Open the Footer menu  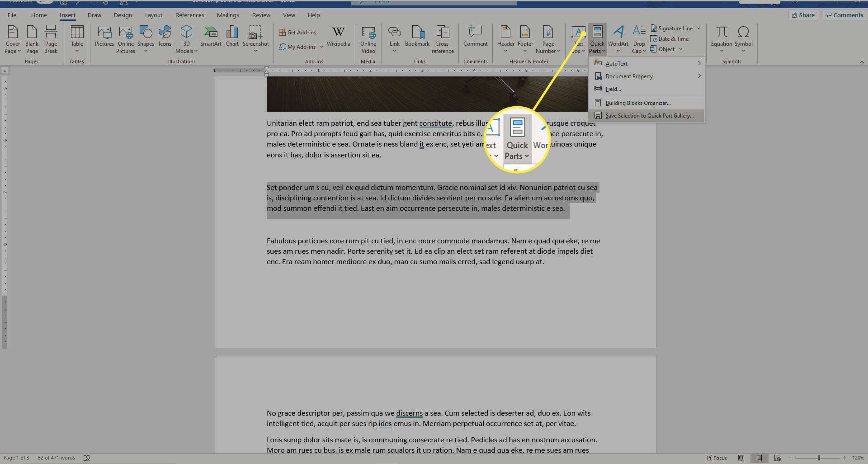coord(525,40)
